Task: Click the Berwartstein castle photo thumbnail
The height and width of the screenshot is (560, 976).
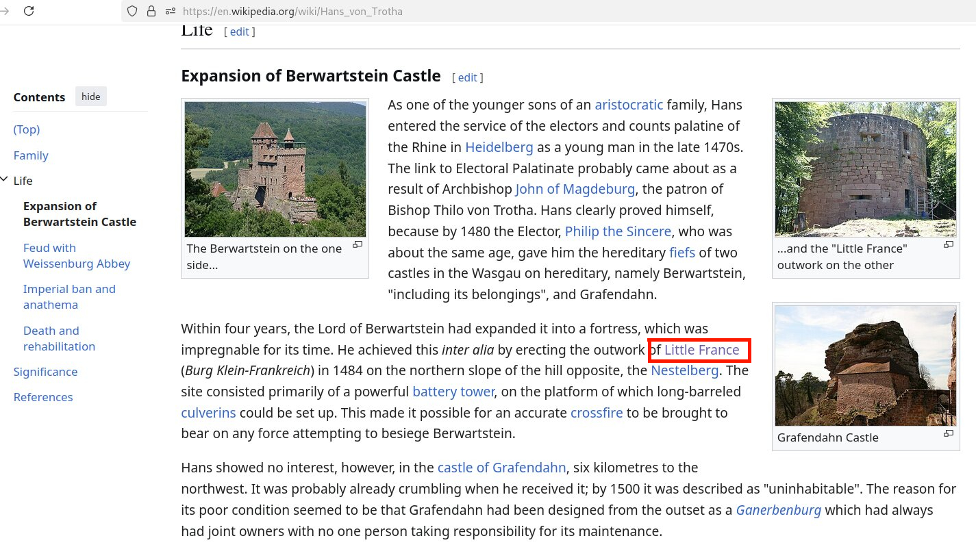Action: pyautogui.click(x=275, y=168)
